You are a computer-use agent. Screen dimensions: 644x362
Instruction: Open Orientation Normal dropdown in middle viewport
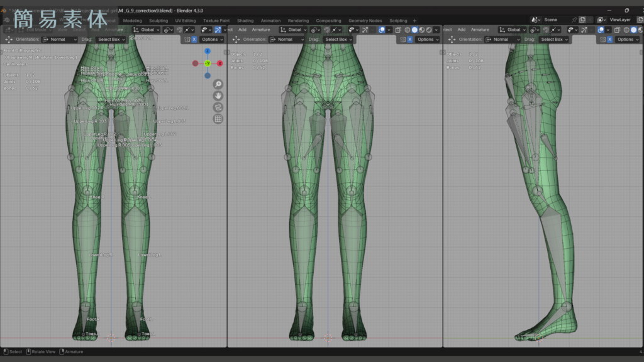coord(286,40)
